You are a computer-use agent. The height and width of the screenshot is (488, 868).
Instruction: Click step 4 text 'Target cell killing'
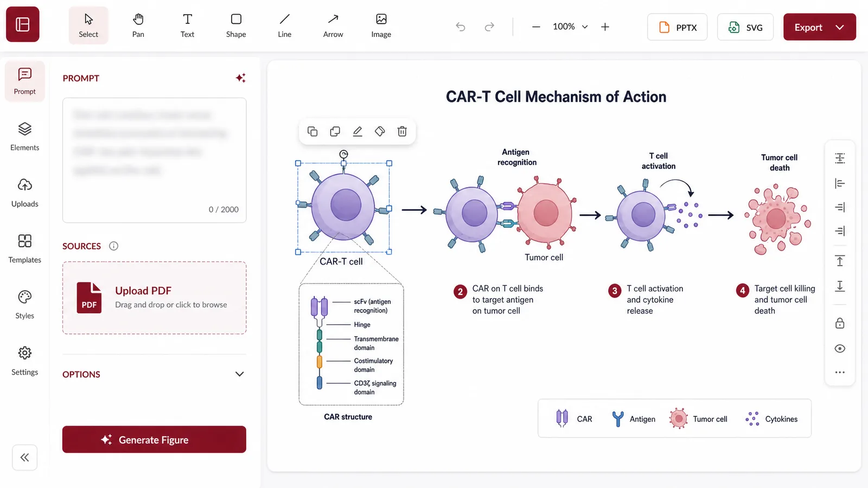click(784, 288)
